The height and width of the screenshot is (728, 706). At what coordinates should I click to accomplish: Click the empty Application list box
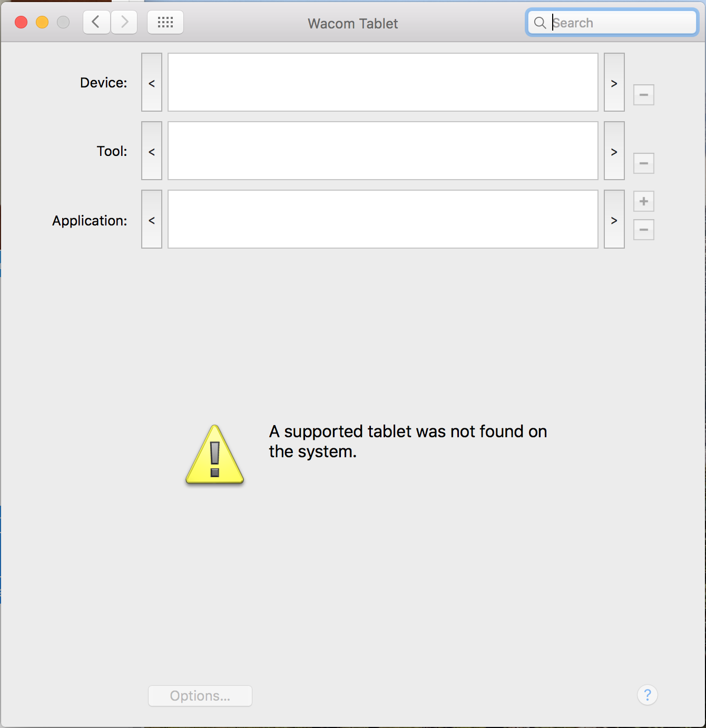(x=383, y=219)
